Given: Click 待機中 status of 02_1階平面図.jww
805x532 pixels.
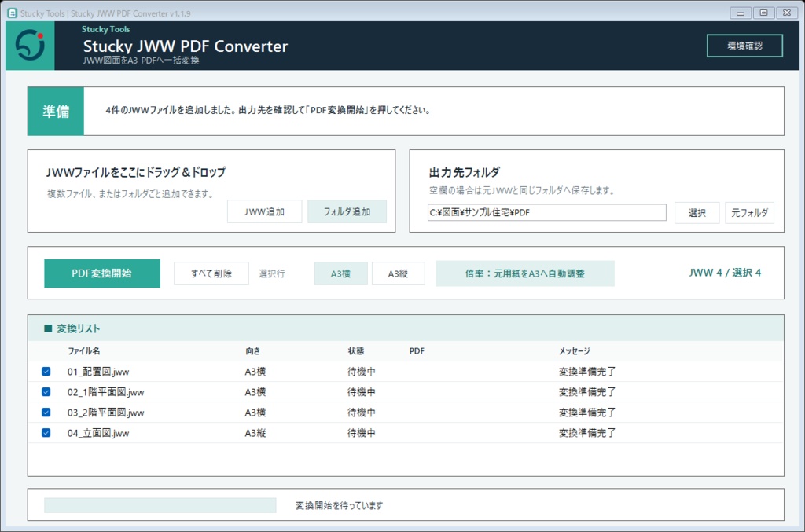Looking at the screenshot, I should (362, 392).
